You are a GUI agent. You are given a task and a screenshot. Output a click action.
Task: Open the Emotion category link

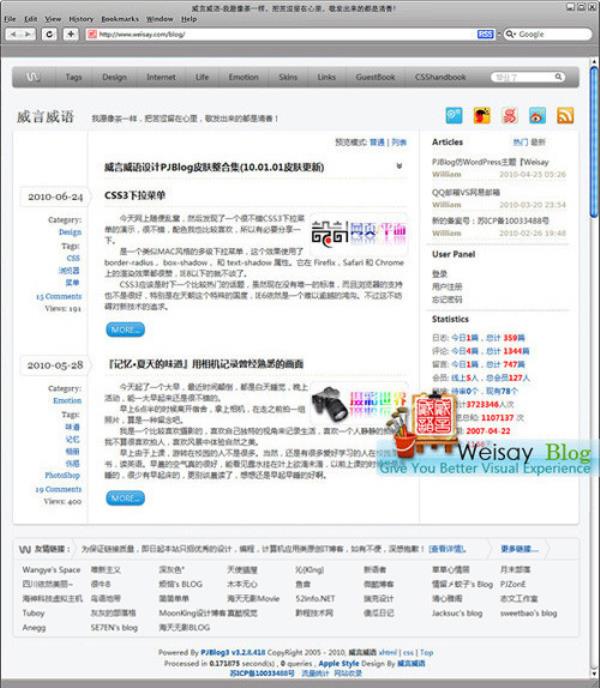pos(67,400)
